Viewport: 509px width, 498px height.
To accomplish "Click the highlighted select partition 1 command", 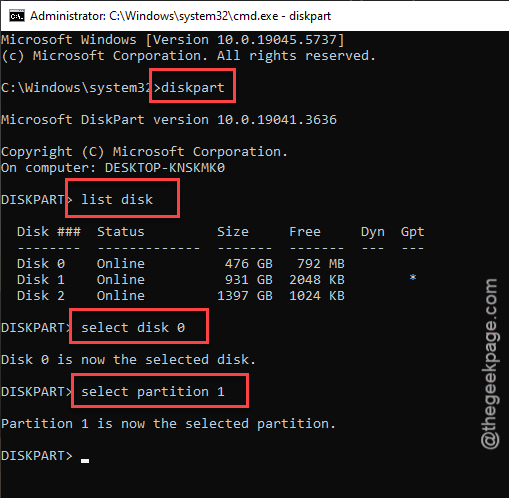I will pyautogui.click(x=153, y=391).
